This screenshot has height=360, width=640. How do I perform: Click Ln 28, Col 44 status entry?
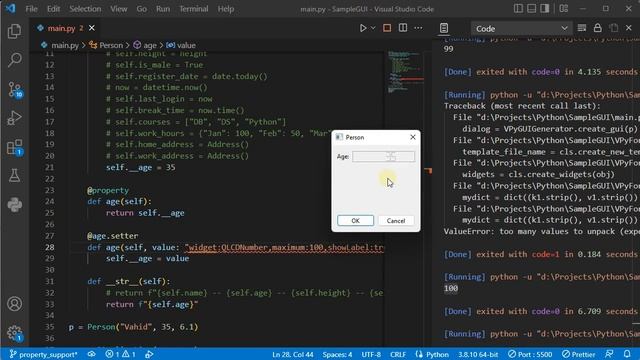pyautogui.click(x=293, y=354)
